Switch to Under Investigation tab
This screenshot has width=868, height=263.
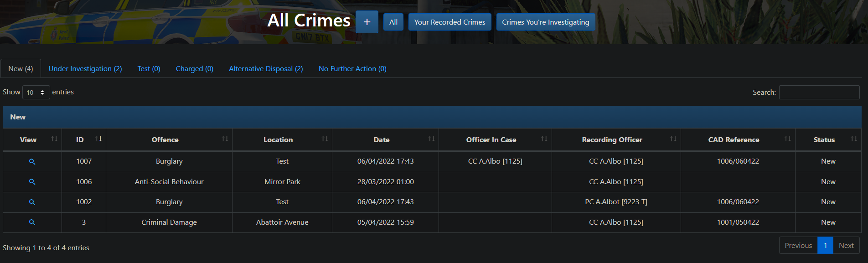click(x=85, y=69)
